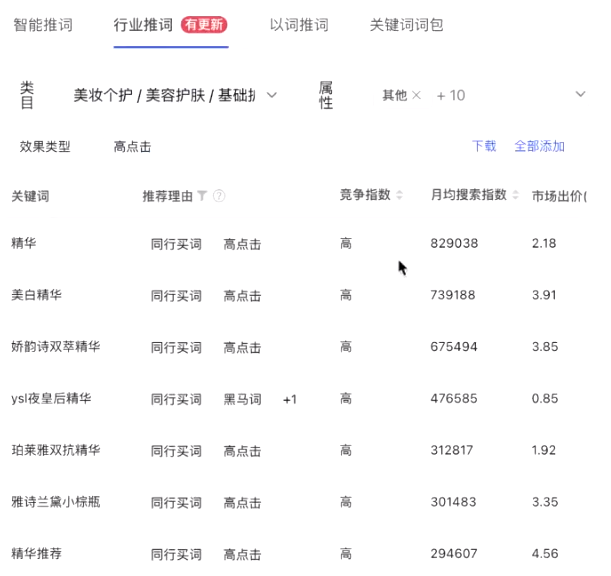Click 同行买词 tag in 精华 row
611x576 pixels.
tap(176, 244)
